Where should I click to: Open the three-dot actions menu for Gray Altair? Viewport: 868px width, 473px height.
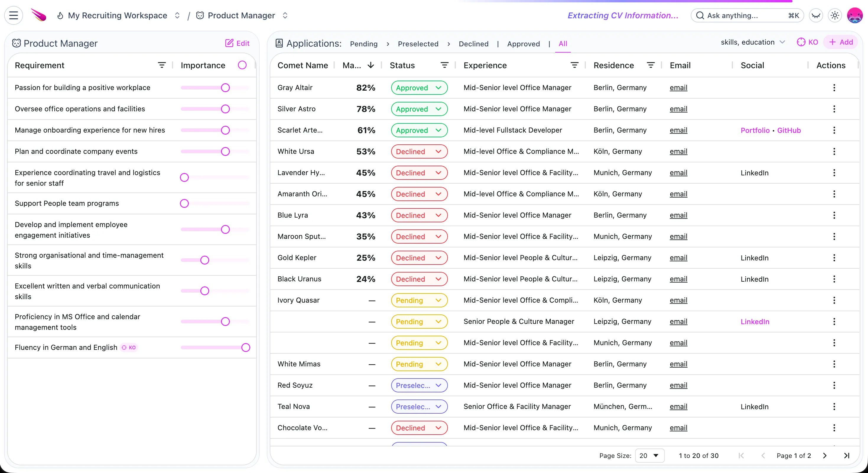tap(834, 87)
